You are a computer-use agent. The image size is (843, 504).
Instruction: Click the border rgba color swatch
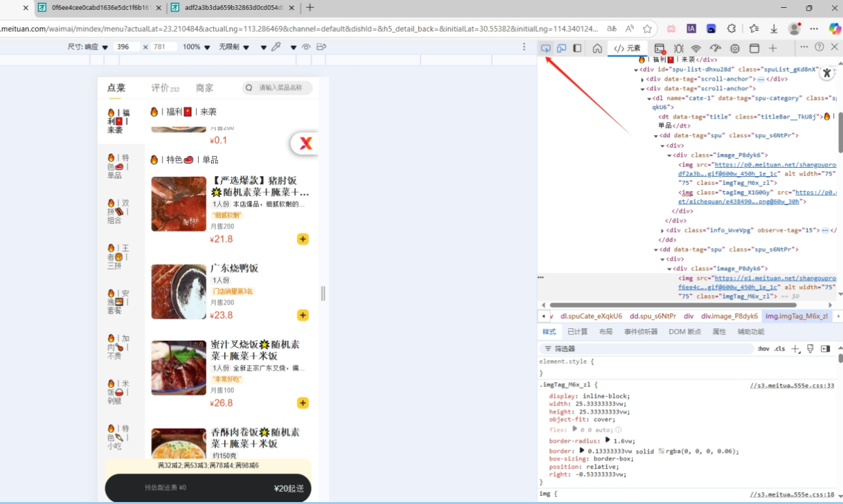(661, 451)
